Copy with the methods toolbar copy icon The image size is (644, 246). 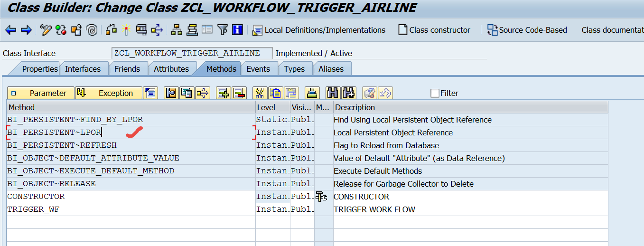(275, 93)
